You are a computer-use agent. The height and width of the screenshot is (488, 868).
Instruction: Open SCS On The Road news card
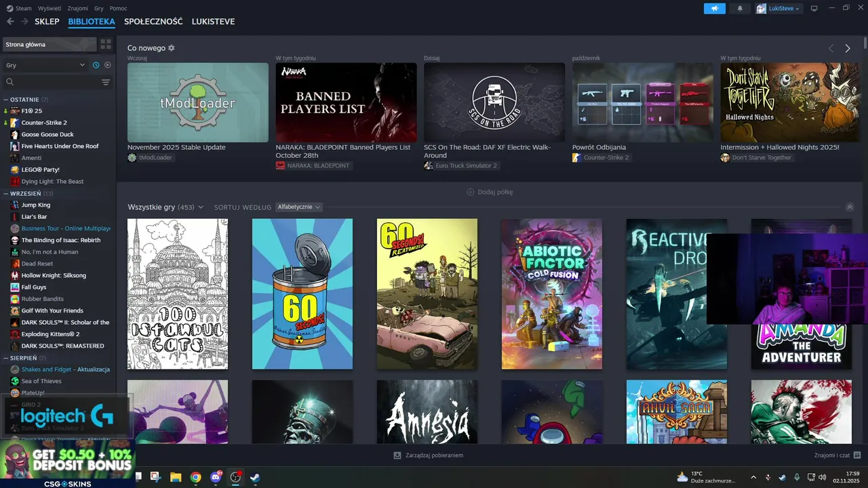point(494,102)
